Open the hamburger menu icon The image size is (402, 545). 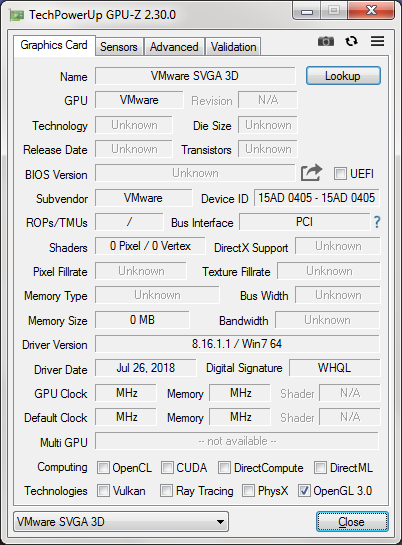coord(377,41)
